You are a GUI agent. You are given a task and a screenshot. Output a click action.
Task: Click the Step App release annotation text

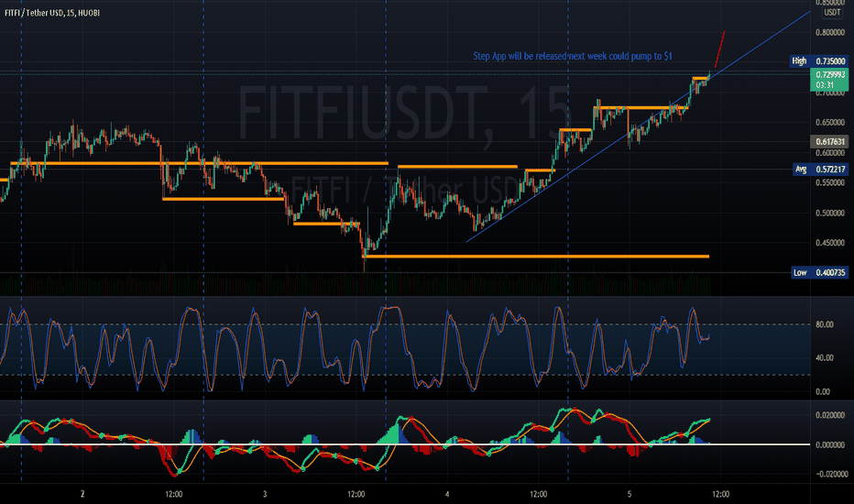coord(573,56)
